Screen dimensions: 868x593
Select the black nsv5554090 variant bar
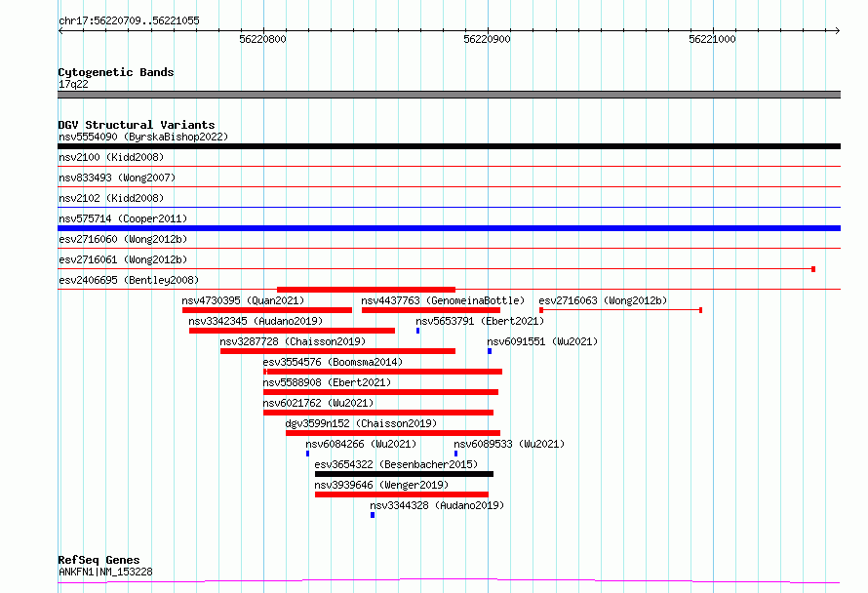449,146
